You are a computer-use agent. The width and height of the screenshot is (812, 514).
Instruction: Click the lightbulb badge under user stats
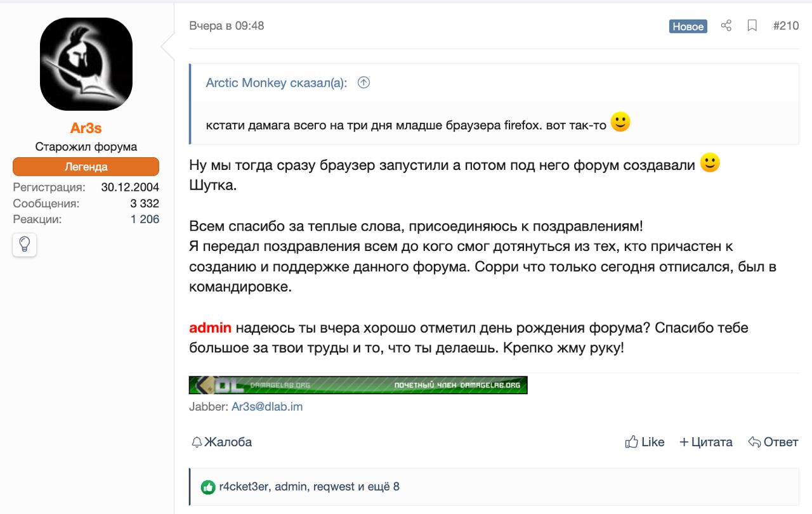pos(25,245)
